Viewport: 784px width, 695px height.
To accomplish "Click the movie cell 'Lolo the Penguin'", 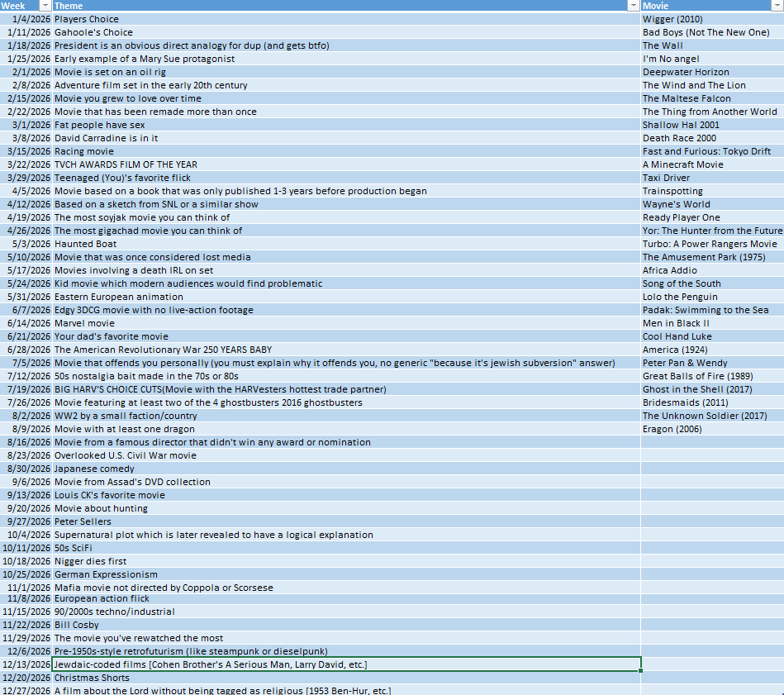I will [712, 297].
